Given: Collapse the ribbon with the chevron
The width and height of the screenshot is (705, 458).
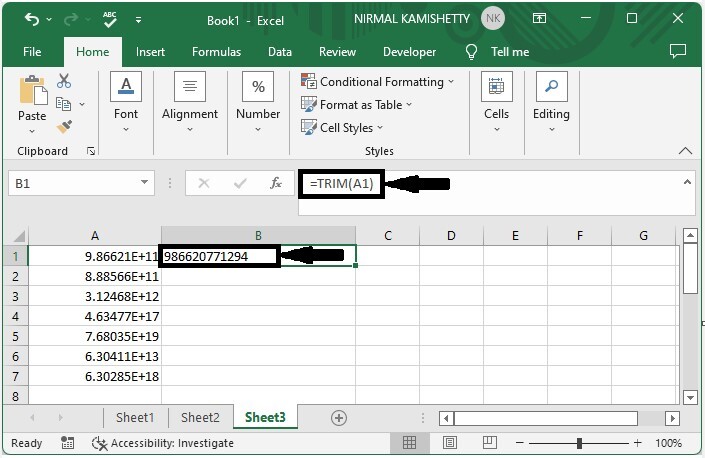Looking at the screenshot, I should [x=685, y=151].
